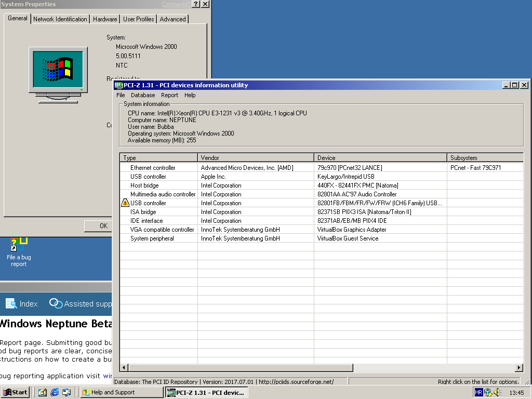
Task: Click the PCI-Z title bar icon
Action: click(x=118, y=85)
